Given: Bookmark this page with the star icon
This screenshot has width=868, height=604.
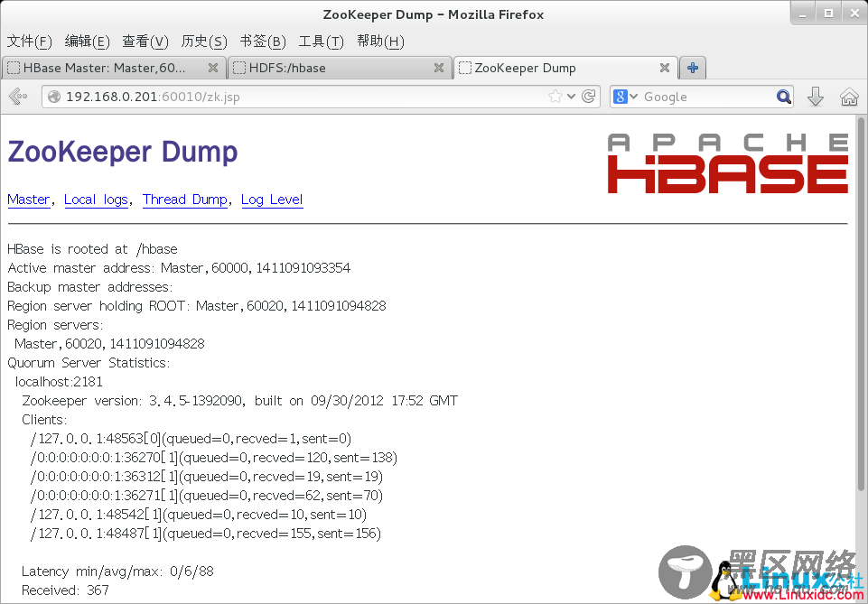Looking at the screenshot, I should tap(555, 97).
